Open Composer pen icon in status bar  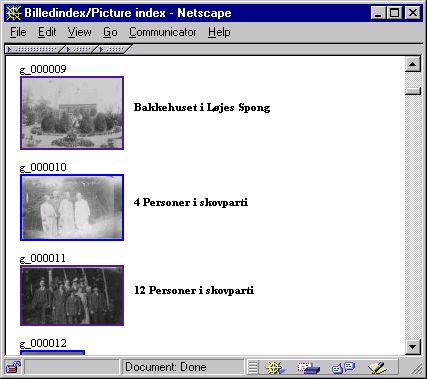click(x=377, y=368)
